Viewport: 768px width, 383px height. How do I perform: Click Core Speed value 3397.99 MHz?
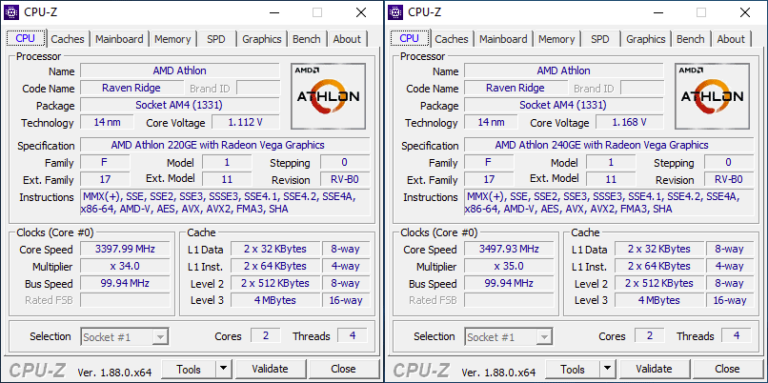125,249
